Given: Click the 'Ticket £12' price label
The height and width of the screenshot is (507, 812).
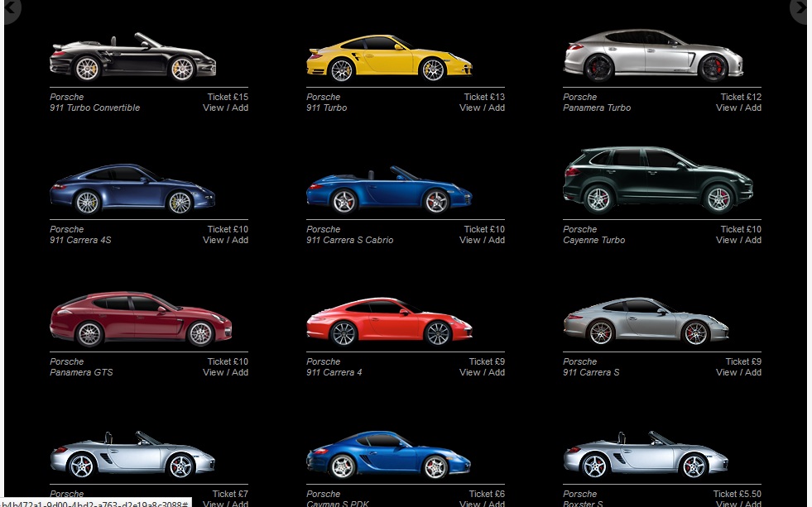Looking at the screenshot, I should (741, 97).
